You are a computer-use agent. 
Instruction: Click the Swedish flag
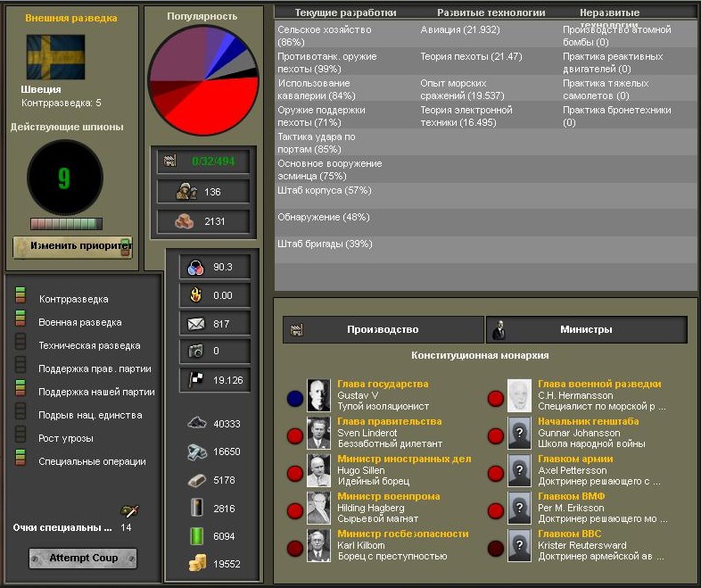(55, 57)
